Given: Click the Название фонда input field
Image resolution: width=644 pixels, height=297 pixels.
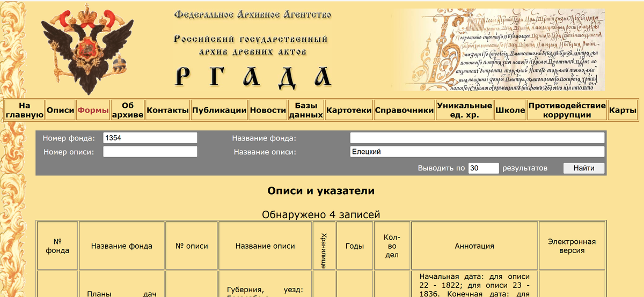Looking at the screenshot, I should click(477, 138).
